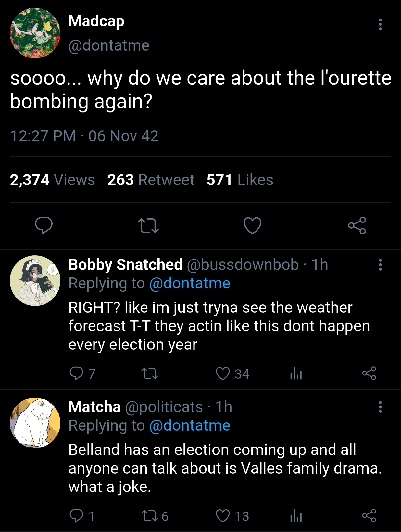
Task: Open @dontatme link in Bobby's reply
Action: click(190, 283)
